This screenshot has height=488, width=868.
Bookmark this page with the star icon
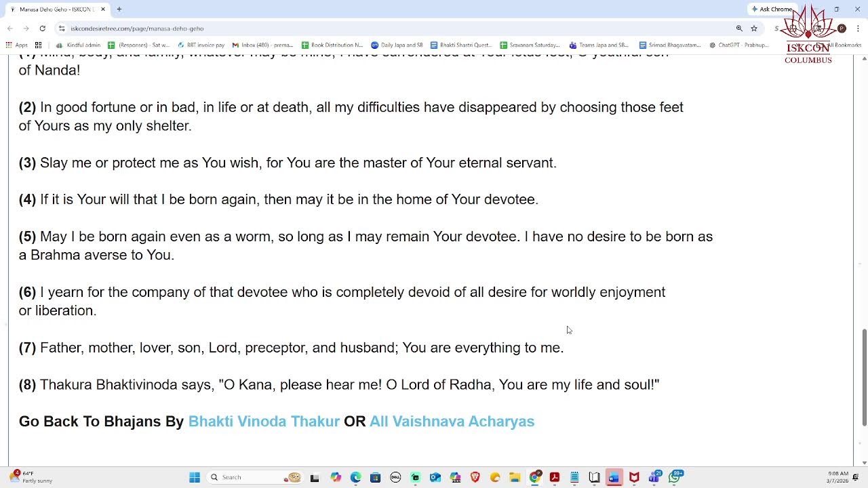click(754, 28)
